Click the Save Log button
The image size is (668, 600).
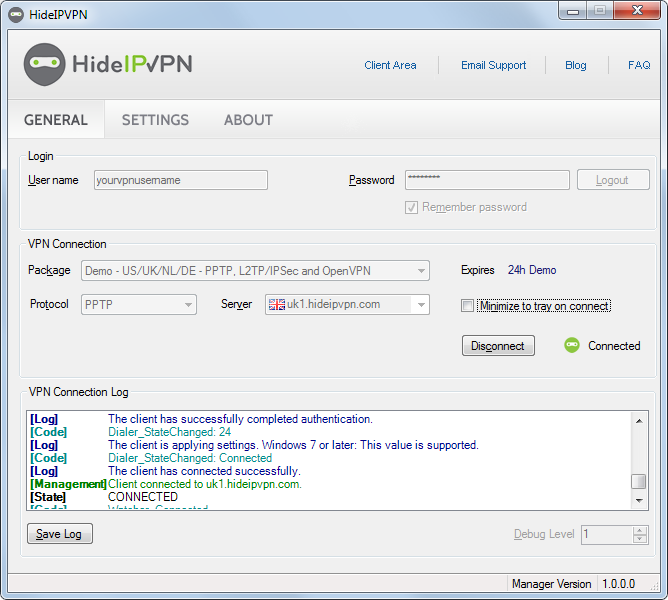(60, 534)
